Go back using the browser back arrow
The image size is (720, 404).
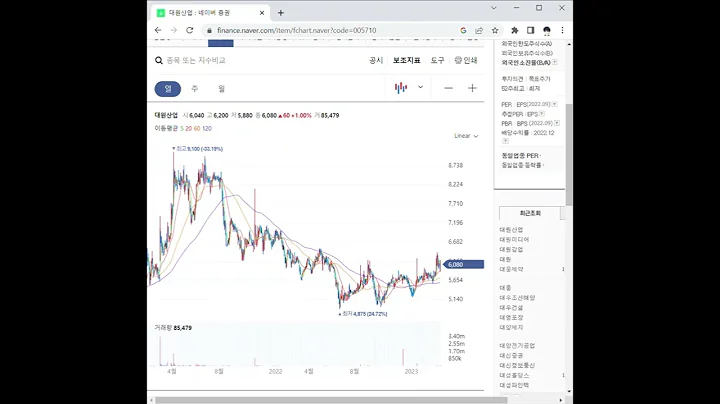click(158, 30)
